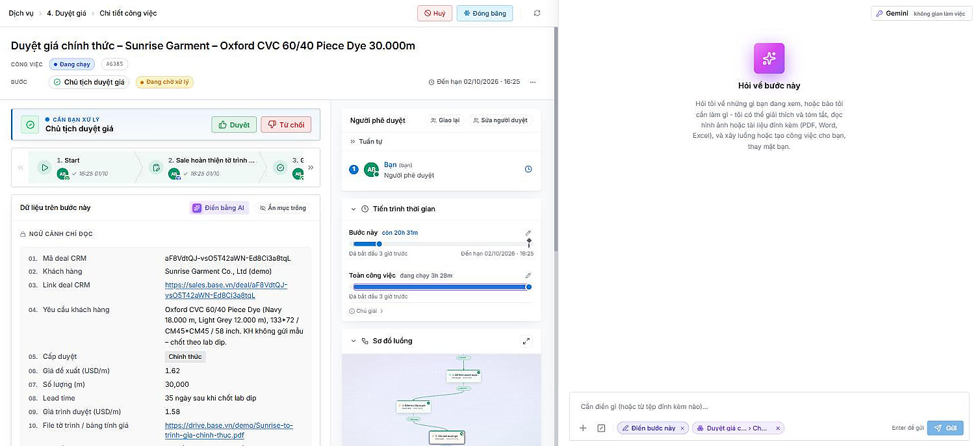Click the plus icon in the chat box
This screenshot has height=446, width=980.
pyautogui.click(x=583, y=428)
